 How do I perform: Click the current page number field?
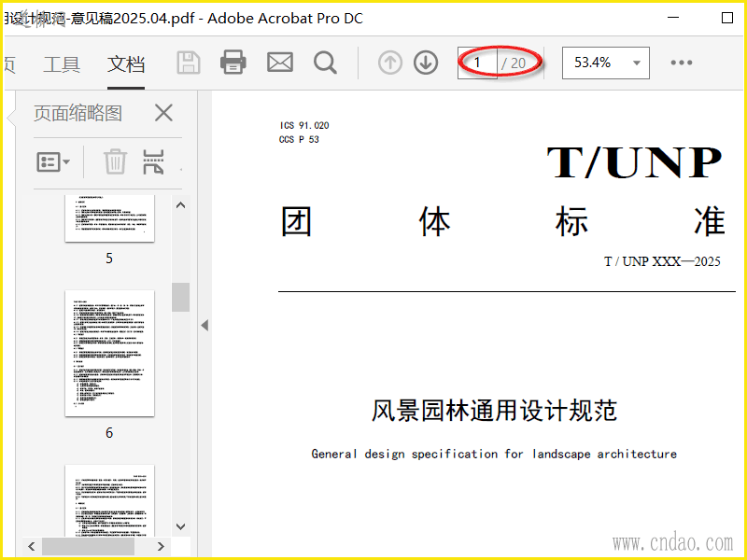coord(477,63)
